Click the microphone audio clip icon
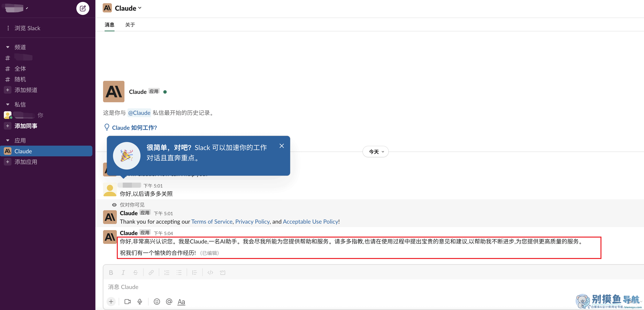 click(x=140, y=301)
